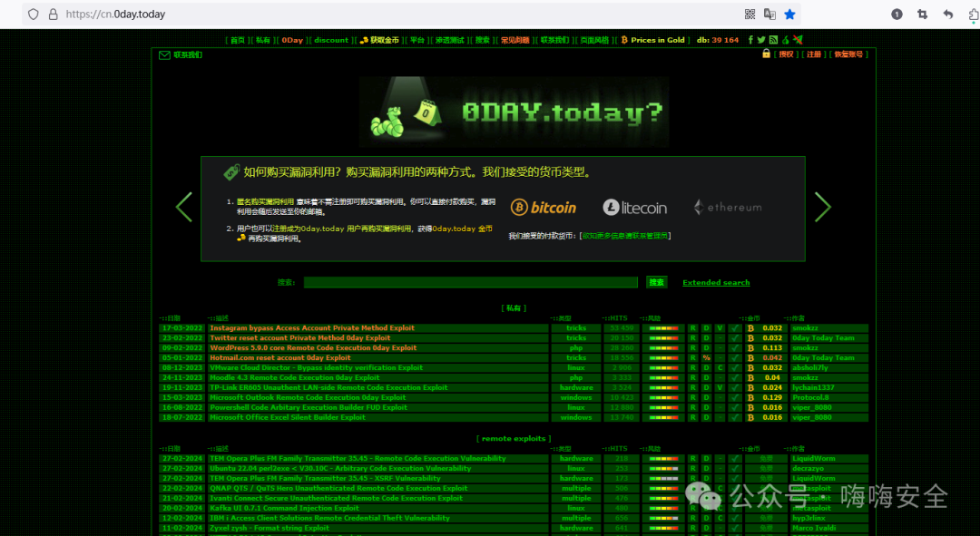
Task: Click the [ 私有 ] section heading above table
Action: pos(514,308)
